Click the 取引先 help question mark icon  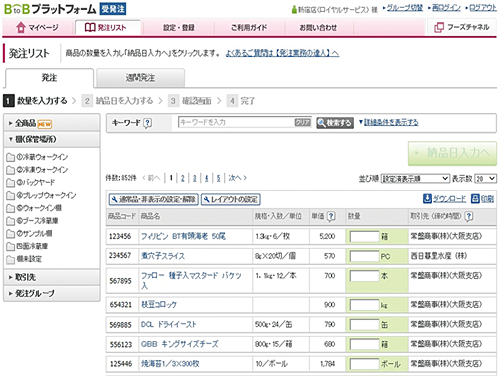pos(469,216)
